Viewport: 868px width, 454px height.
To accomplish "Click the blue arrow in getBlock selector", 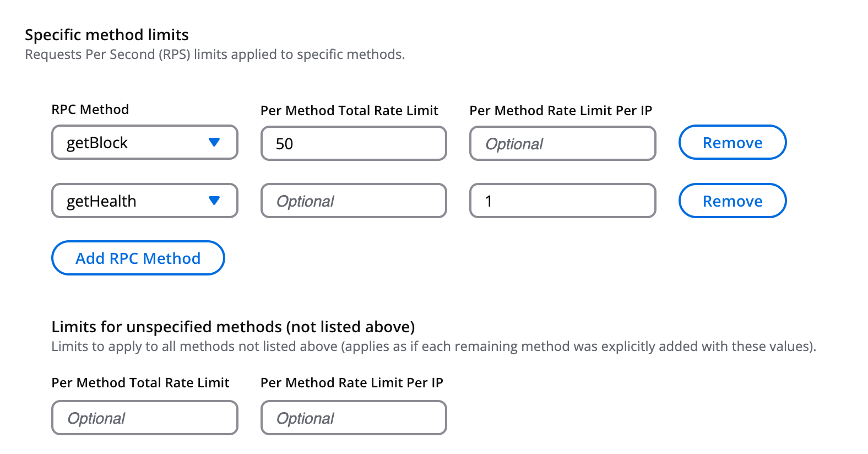I will pyautogui.click(x=214, y=143).
